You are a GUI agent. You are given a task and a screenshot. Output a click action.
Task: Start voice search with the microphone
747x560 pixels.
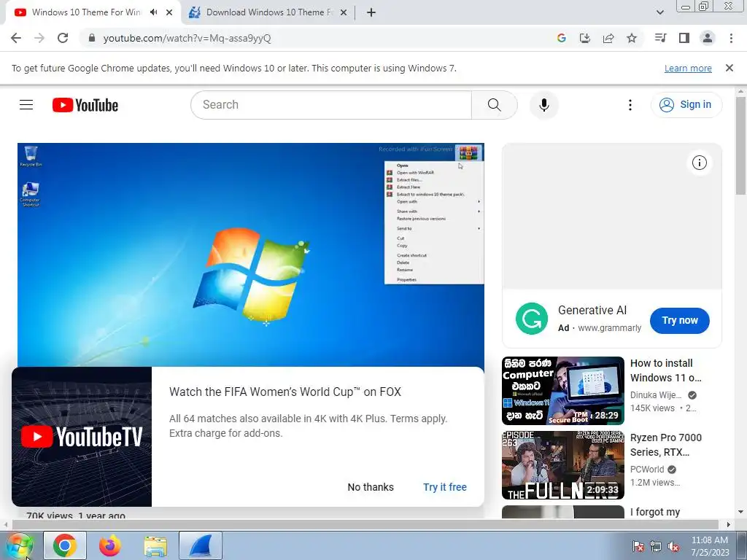click(544, 105)
